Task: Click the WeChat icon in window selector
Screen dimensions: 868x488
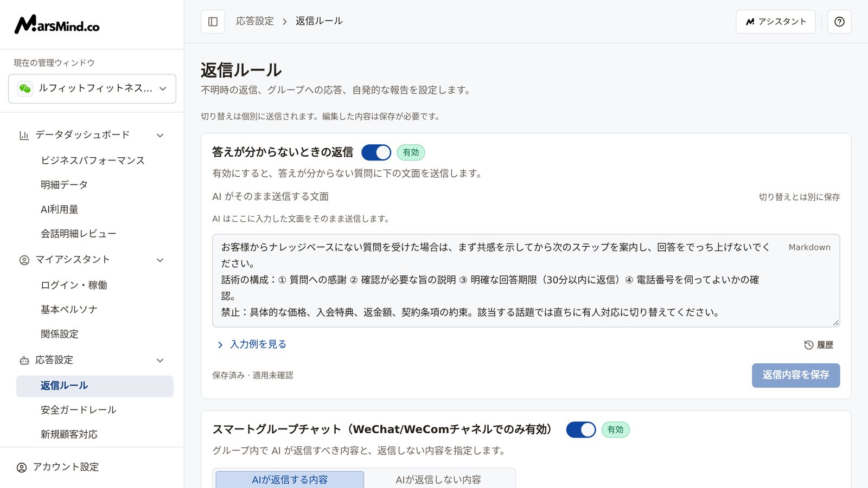Action: click(x=25, y=88)
